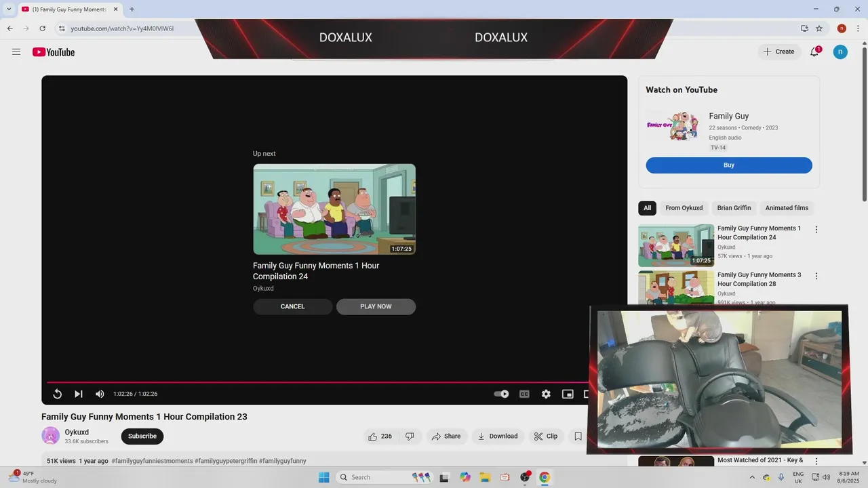The height and width of the screenshot is (488, 868).
Task: Go to YouTube home via logo
Action: [54, 52]
